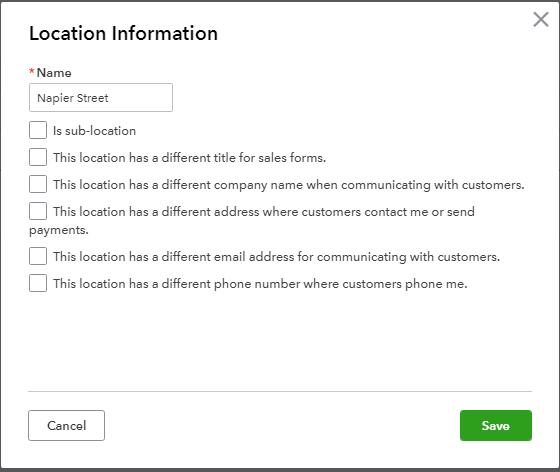
Task: Enable the different title for sales forms checkbox
Action: point(38,157)
